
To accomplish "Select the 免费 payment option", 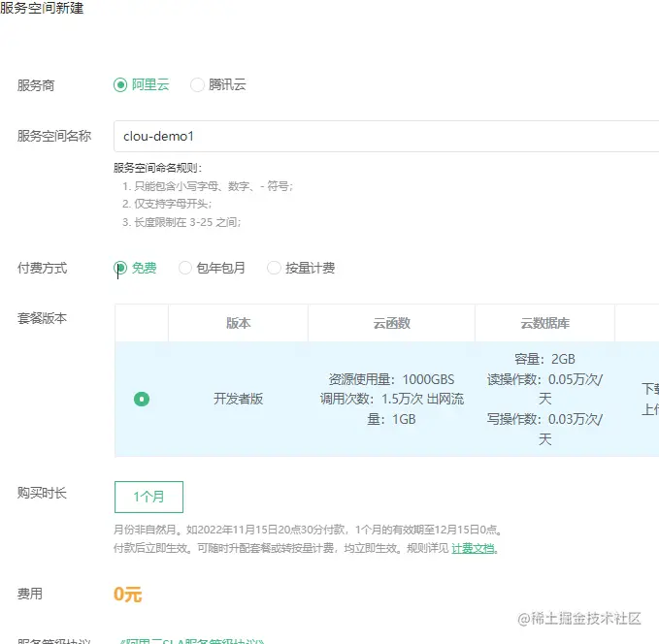I will click(x=120, y=268).
